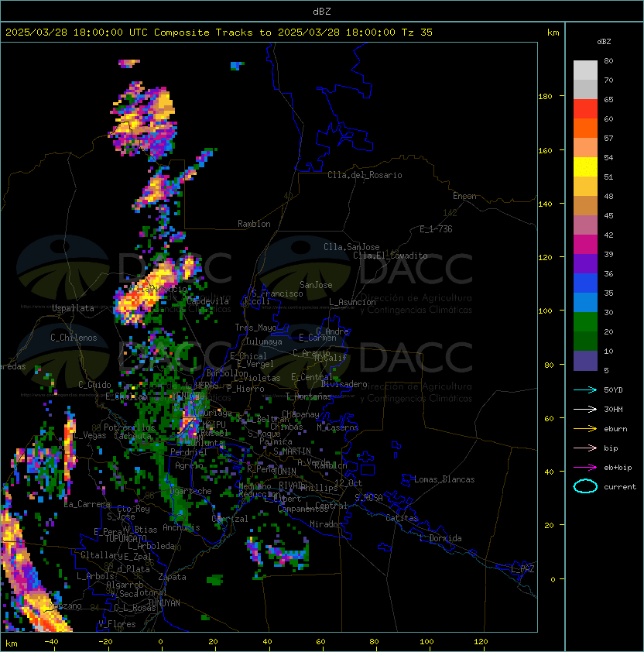Click the SanJose map label
The image size is (644, 652).
pyautogui.click(x=316, y=285)
